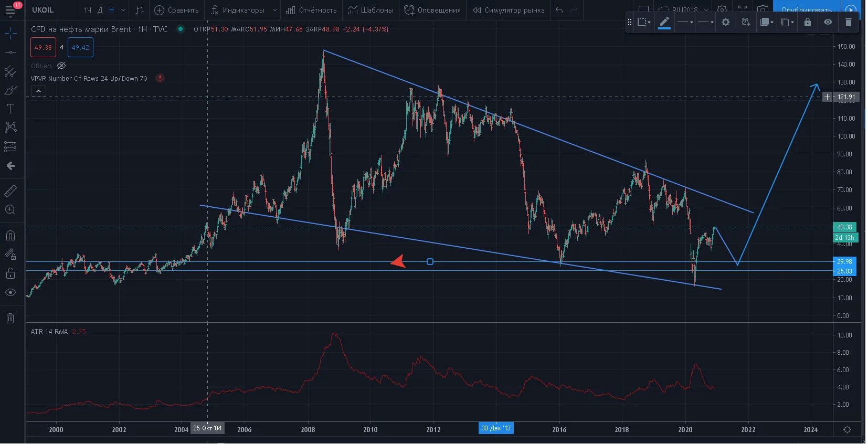The image size is (868, 444).
Task: Click the green market status dot
Action: [x=180, y=29]
